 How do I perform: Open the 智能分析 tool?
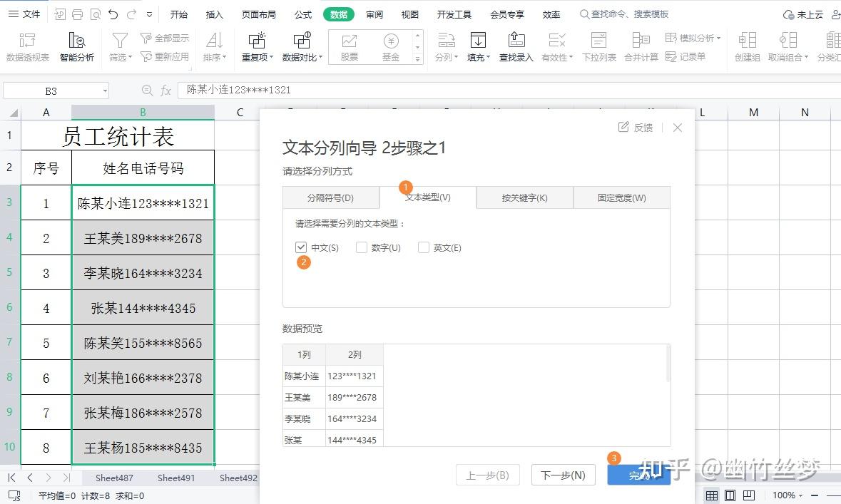pyautogui.click(x=77, y=43)
